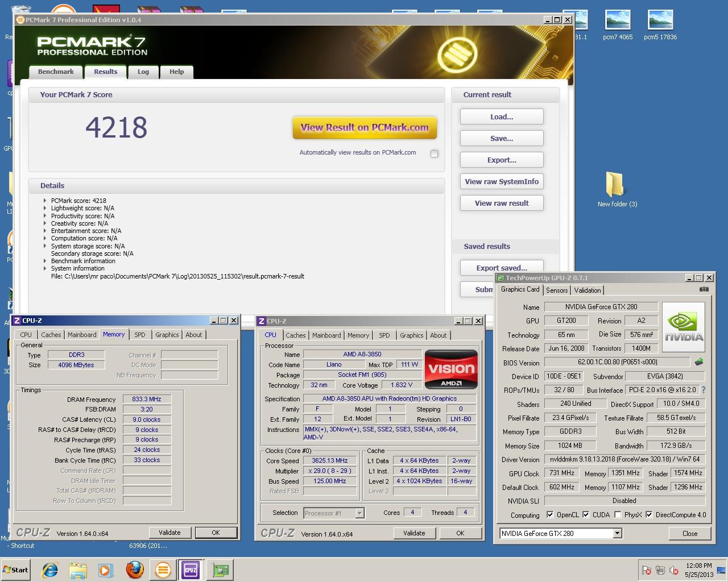728x582 pixels.
Task: Click the Action Center flag tray icon
Action: (647, 570)
